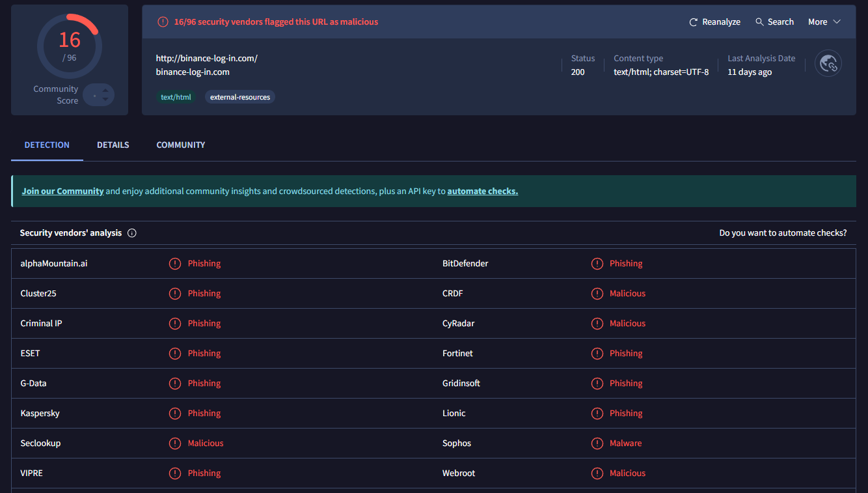Viewport: 868px width, 493px height.
Task: Click the info icon beside Security vendors' analysis
Action: coord(132,233)
